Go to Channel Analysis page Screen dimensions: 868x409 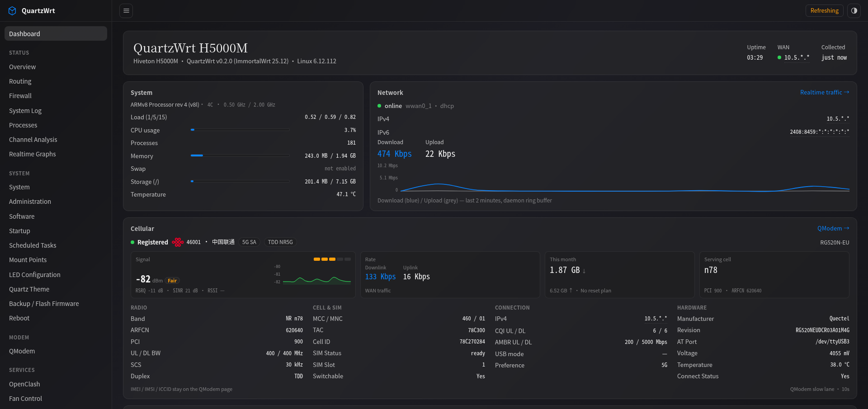pyautogui.click(x=56, y=140)
